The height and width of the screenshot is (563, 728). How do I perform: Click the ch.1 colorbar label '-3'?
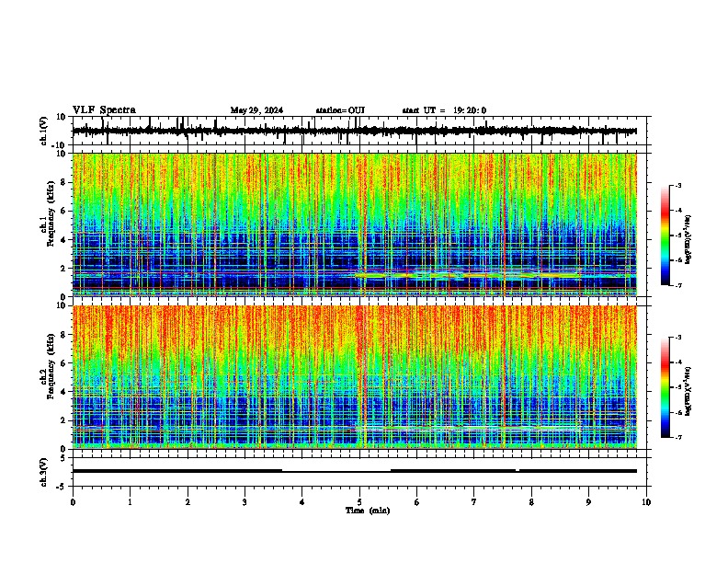click(677, 185)
